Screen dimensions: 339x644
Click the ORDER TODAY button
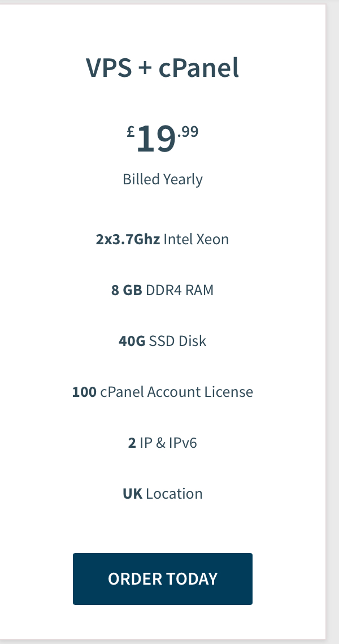pos(163,579)
